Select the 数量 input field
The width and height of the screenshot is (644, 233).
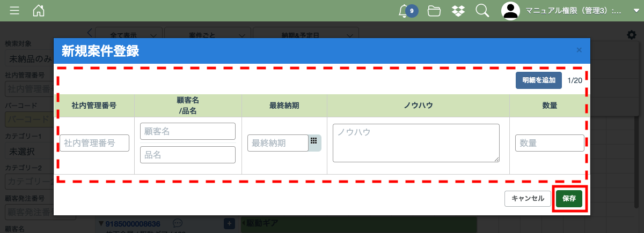[550, 143]
